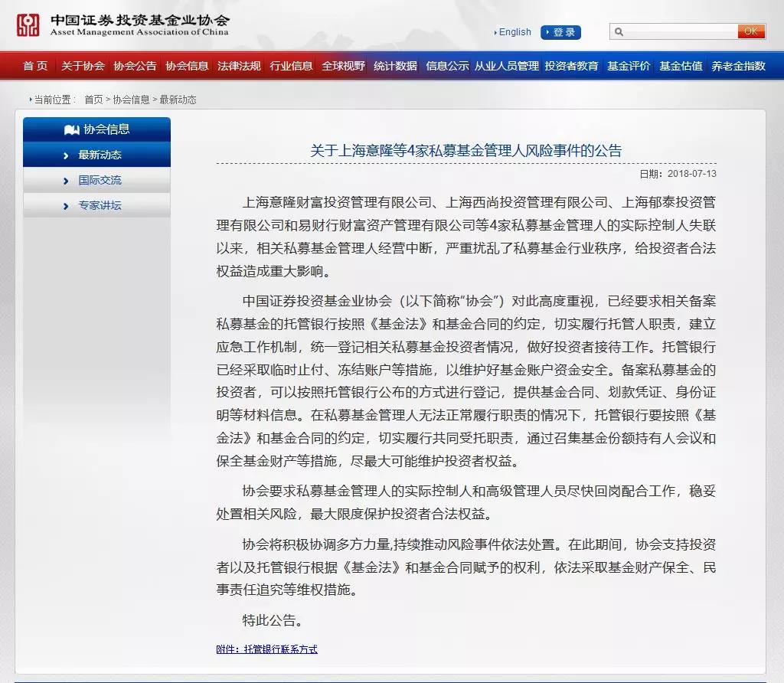Click the closing line 特此公告。
Screen dimensions: 784x683
pos(273,620)
